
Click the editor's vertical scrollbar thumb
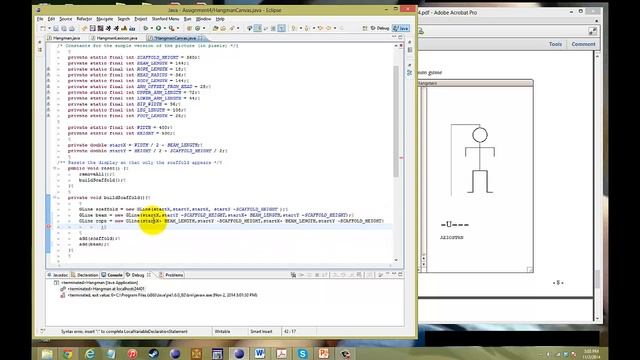coord(396,121)
